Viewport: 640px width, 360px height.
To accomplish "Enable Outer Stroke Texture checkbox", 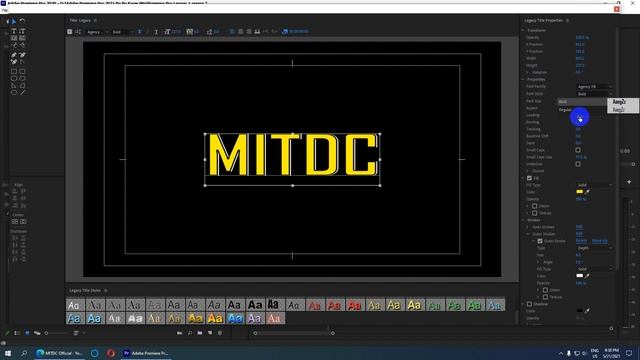I will coord(545,297).
